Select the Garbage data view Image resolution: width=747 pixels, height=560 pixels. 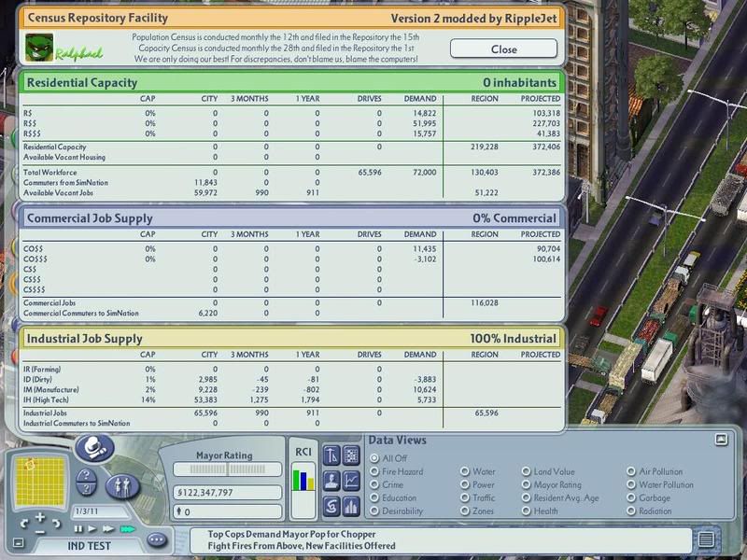pyautogui.click(x=631, y=497)
